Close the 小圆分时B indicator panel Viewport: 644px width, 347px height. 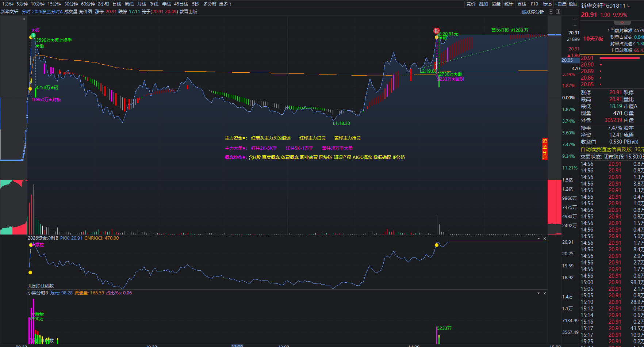pyautogui.click(x=545, y=293)
